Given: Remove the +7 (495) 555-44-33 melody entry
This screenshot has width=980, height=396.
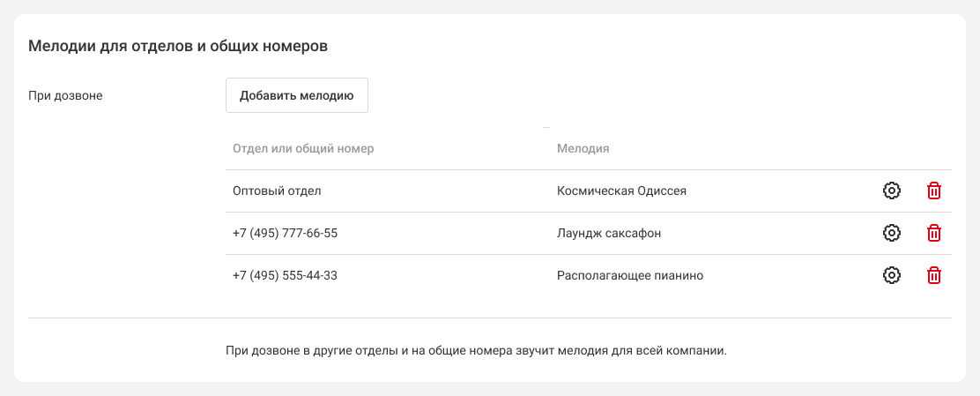Looking at the screenshot, I should pyautogui.click(x=934, y=275).
